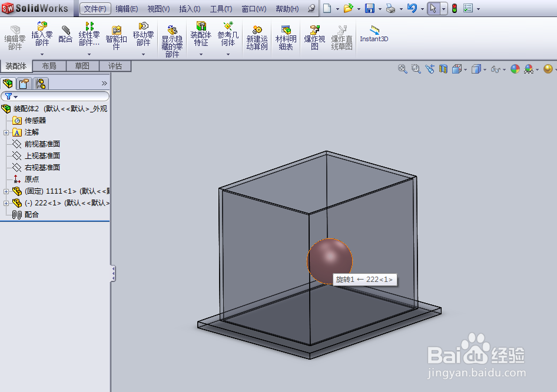Click New Motion Study (新建运动算例)
This screenshot has width=557, height=392.
pyautogui.click(x=257, y=38)
